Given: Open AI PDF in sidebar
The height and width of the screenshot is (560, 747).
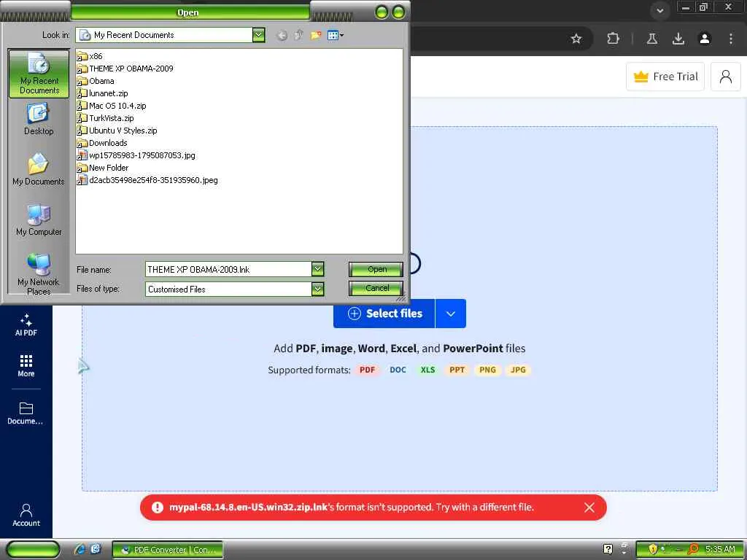Looking at the screenshot, I should [x=26, y=324].
